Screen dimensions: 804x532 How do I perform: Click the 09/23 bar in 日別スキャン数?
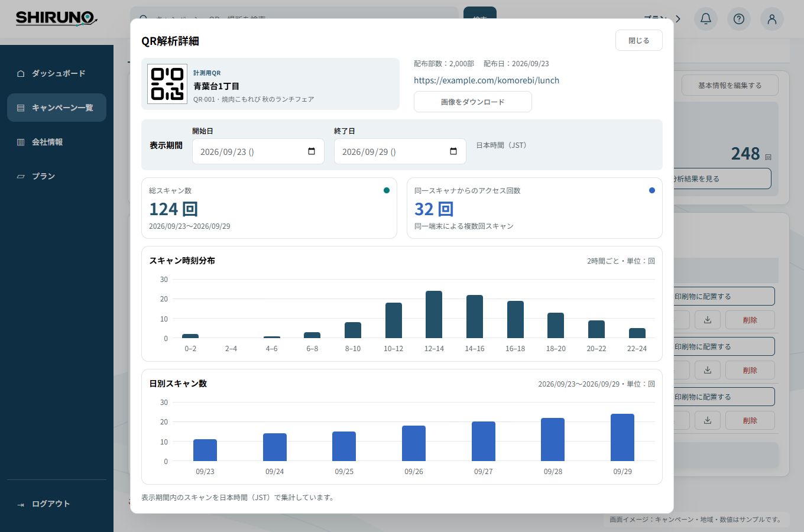click(x=205, y=450)
